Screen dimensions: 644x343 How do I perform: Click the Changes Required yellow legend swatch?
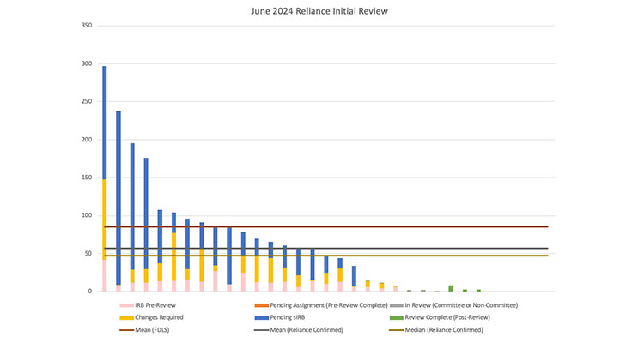124,317
